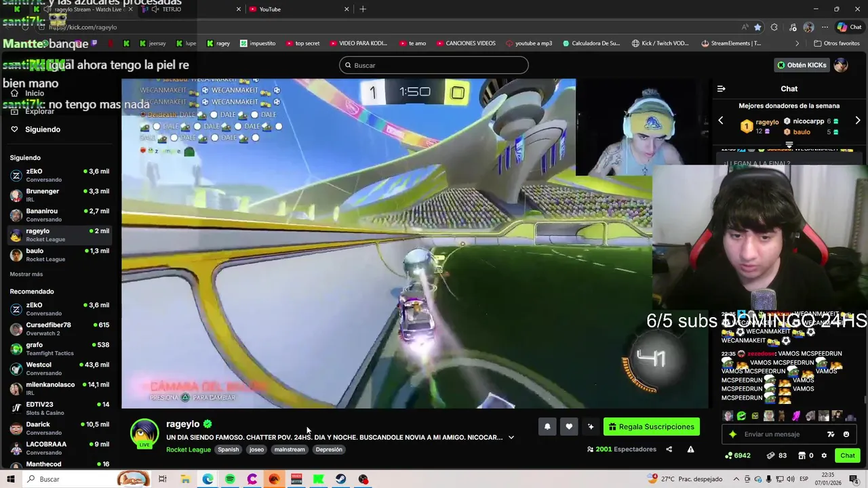Click the mainstream tag
The width and height of the screenshot is (868, 488).
point(290,449)
